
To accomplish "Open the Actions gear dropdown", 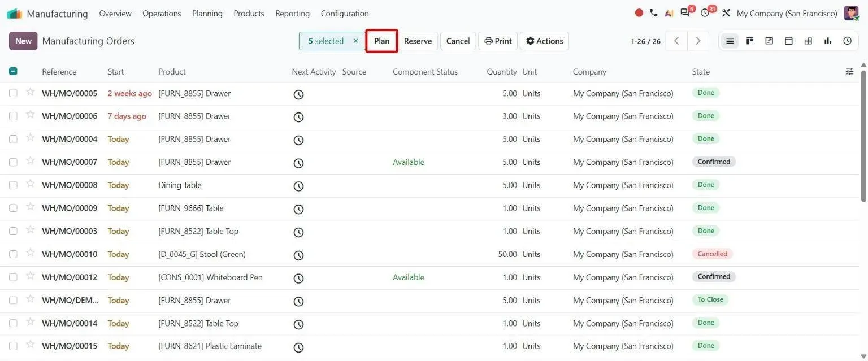I will click(544, 41).
